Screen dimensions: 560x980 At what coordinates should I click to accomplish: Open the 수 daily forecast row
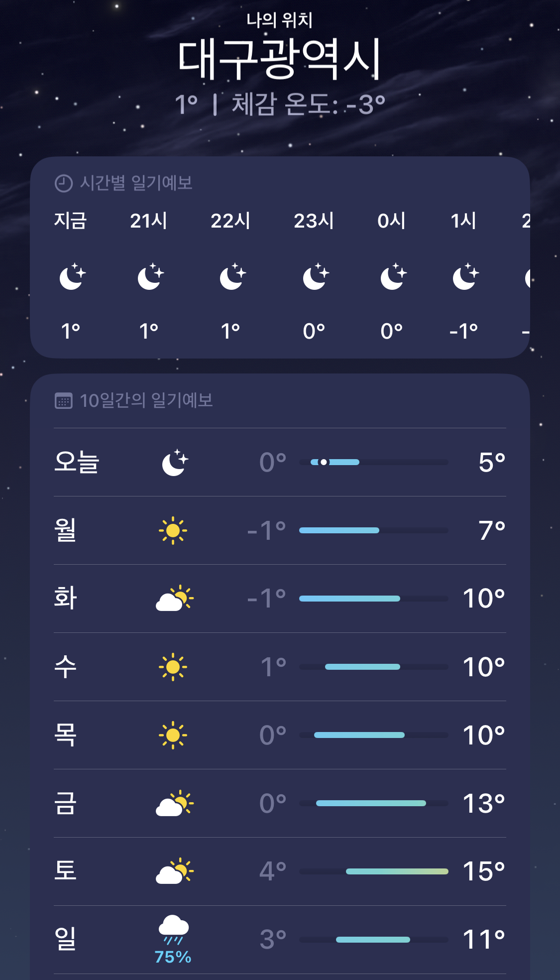[280, 667]
